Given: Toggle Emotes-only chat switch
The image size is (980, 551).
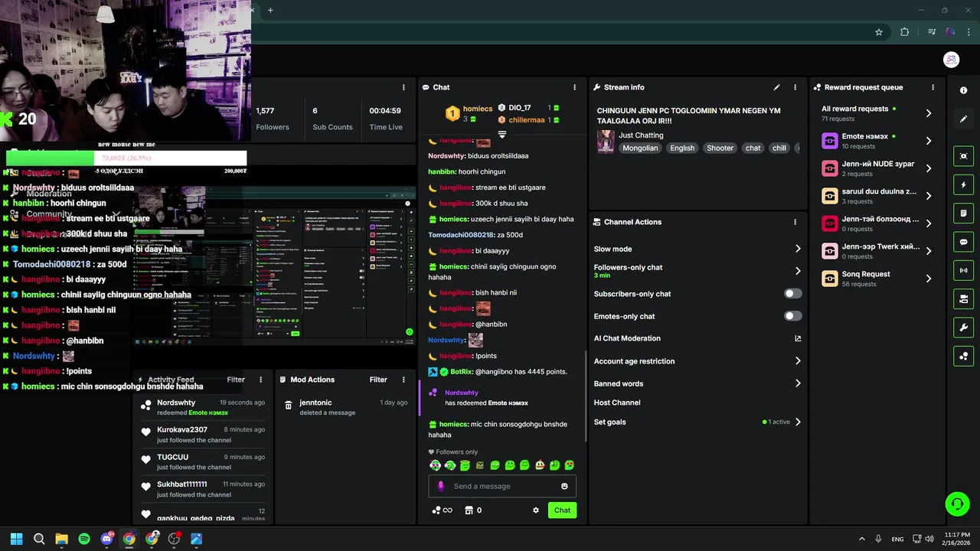Looking at the screenshot, I should click(x=793, y=316).
